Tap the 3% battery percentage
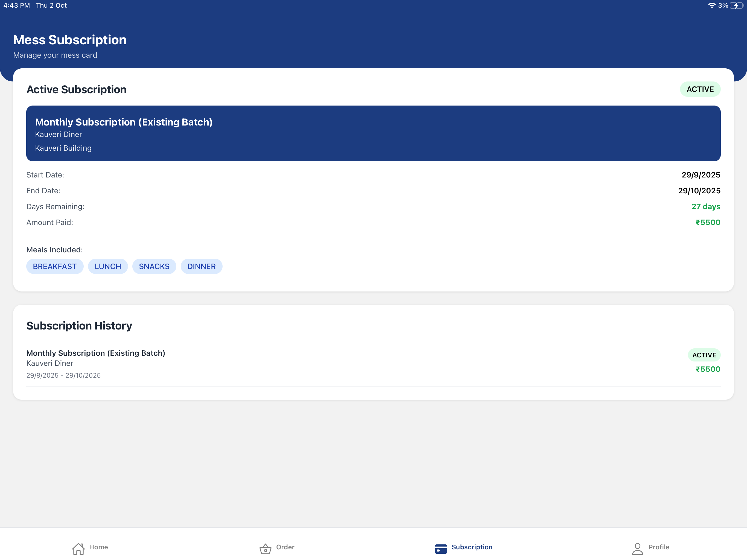Image resolution: width=747 pixels, height=560 pixels. (x=723, y=5)
